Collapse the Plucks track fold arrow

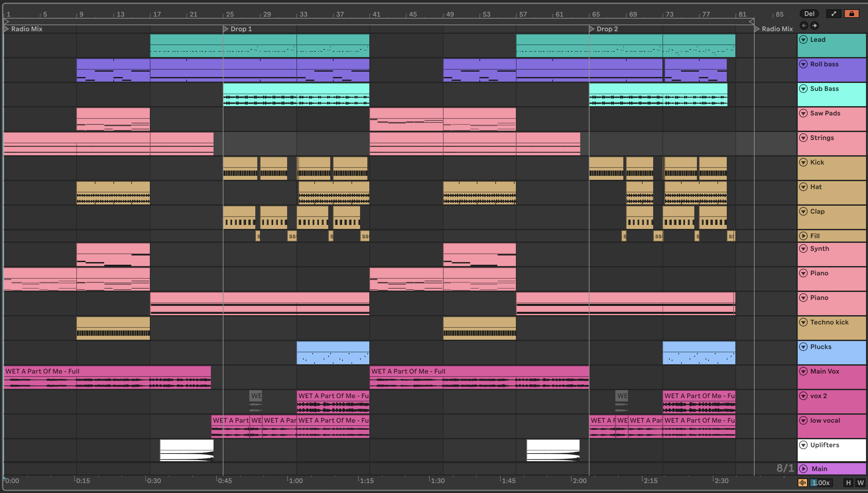point(803,347)
